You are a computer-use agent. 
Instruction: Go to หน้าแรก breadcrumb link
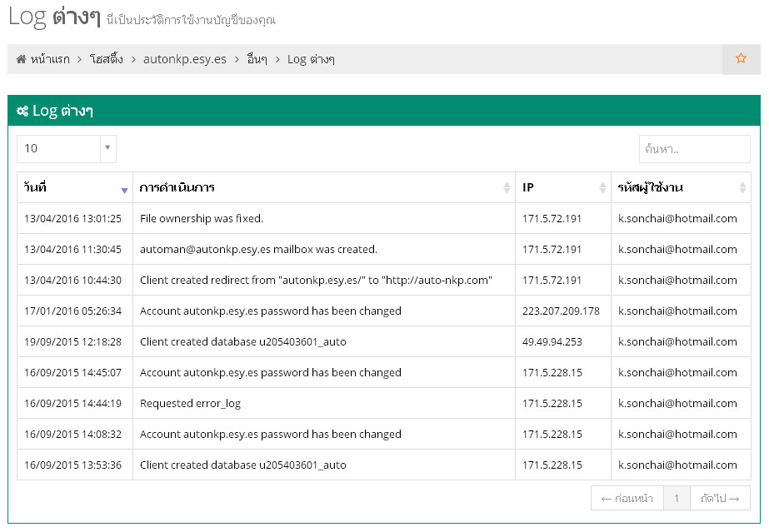[x=50, y=59]
